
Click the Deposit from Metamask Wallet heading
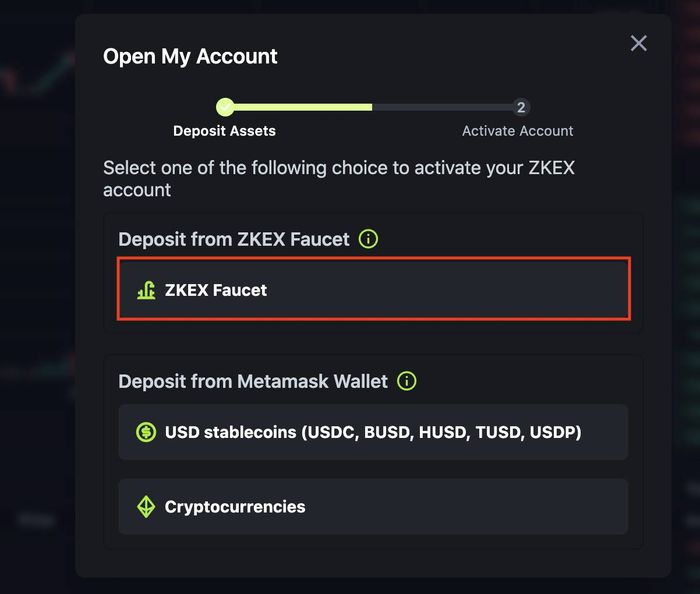pos(253,382)
